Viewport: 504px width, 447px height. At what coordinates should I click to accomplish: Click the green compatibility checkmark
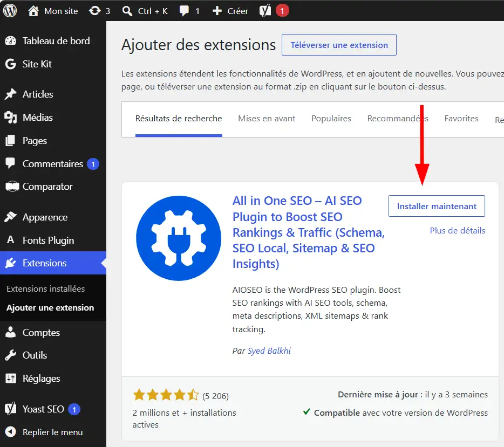pos(307,411)
